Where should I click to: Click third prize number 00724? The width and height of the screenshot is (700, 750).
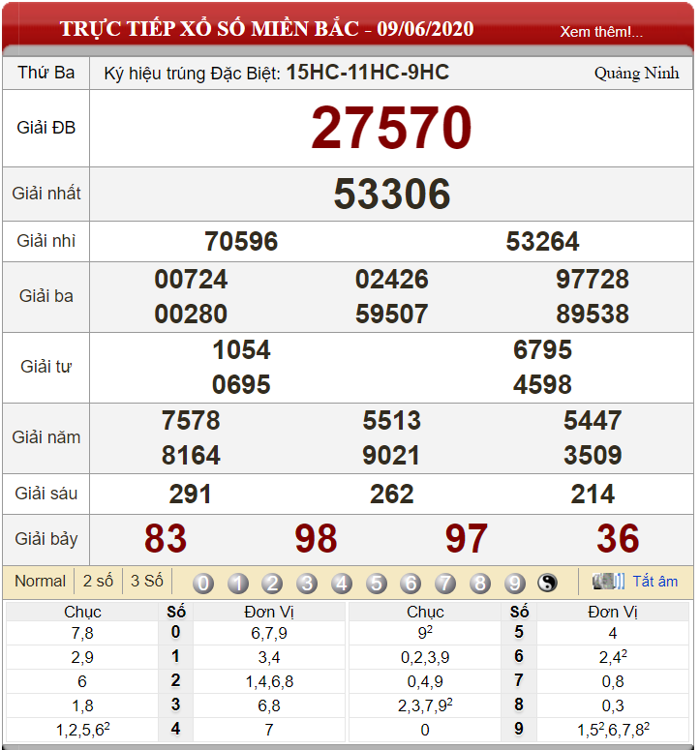coord(191,280)
